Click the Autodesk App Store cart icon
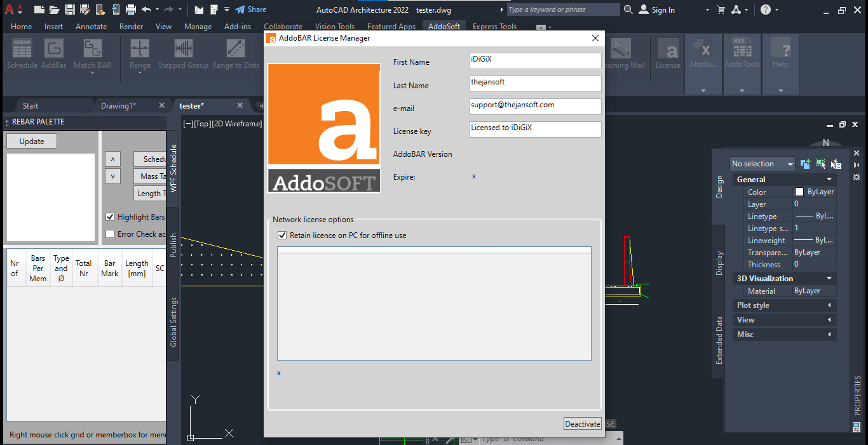The height and width of the screenshot is (445, 868). [721, 10]
